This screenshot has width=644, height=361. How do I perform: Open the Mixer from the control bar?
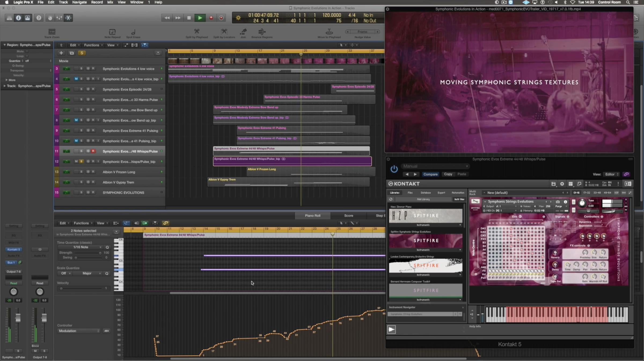(59, 18)
